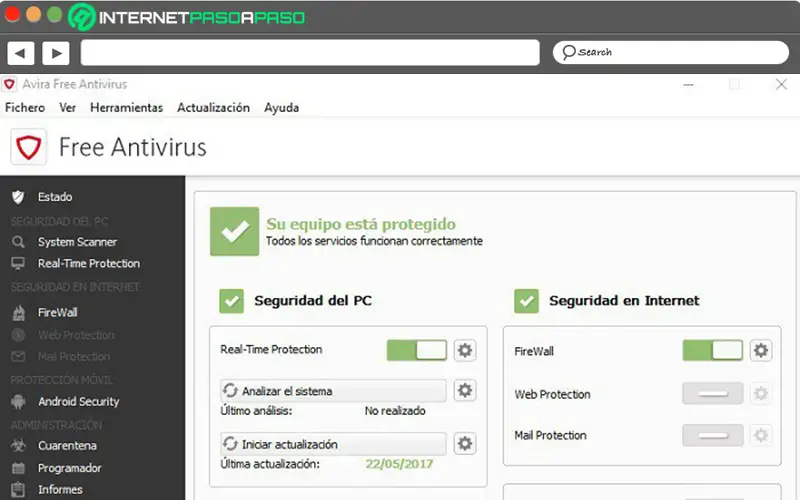
Task: Click the 22/05/2017 update date
Action: 399,464
